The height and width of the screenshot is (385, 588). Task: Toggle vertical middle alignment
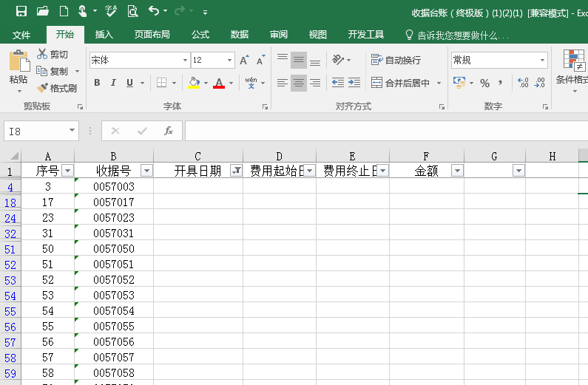(299, 60)
